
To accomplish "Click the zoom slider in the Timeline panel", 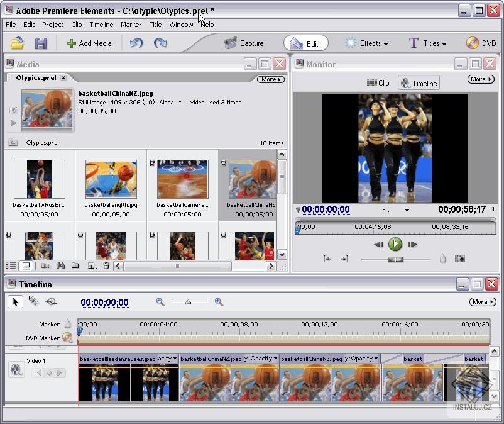I will [187, 301].
